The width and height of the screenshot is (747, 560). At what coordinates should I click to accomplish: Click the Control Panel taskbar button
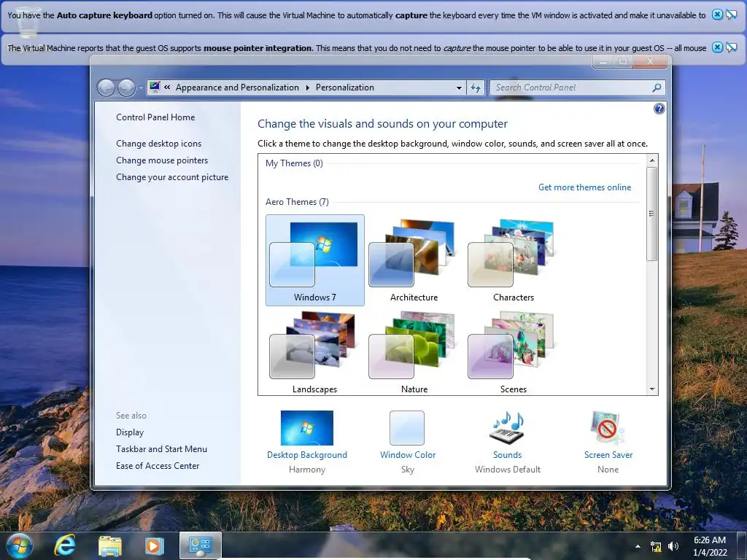pos(200,545)
